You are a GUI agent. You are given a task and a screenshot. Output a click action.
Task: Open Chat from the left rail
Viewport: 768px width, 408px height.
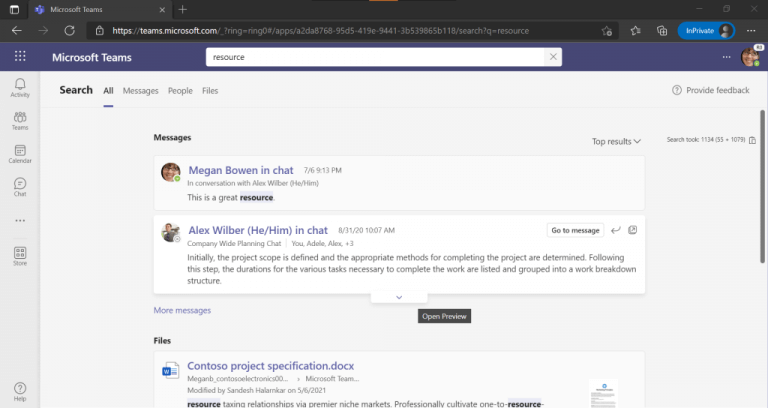pyautogui.click(x=20, y=187)
